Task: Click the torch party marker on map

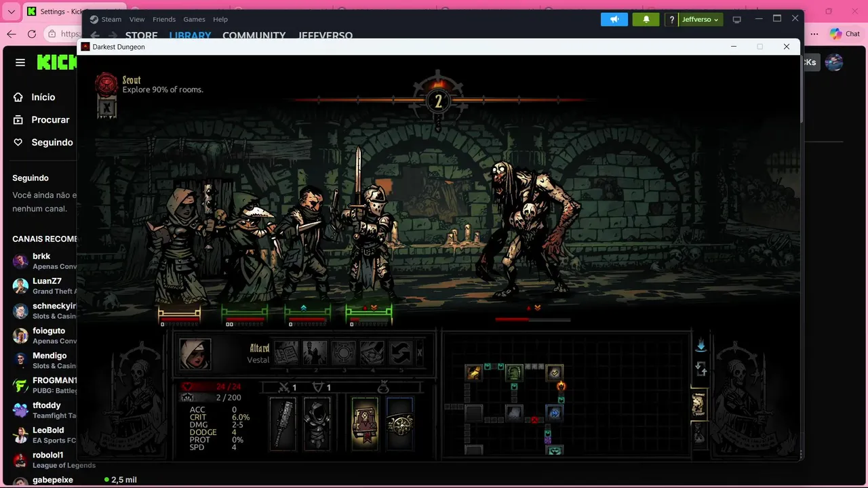Action: (x=561, y=386)
